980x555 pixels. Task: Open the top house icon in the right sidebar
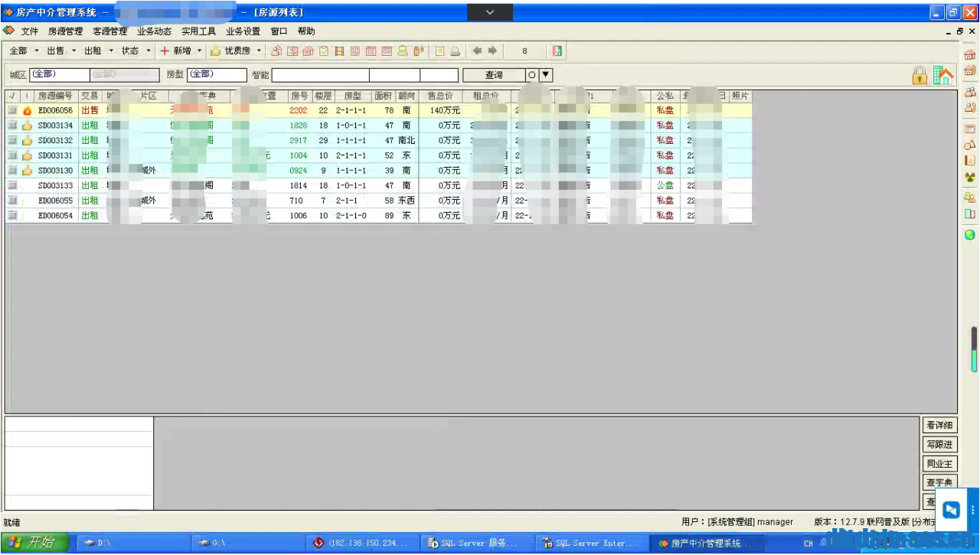[x=970, y=54]
